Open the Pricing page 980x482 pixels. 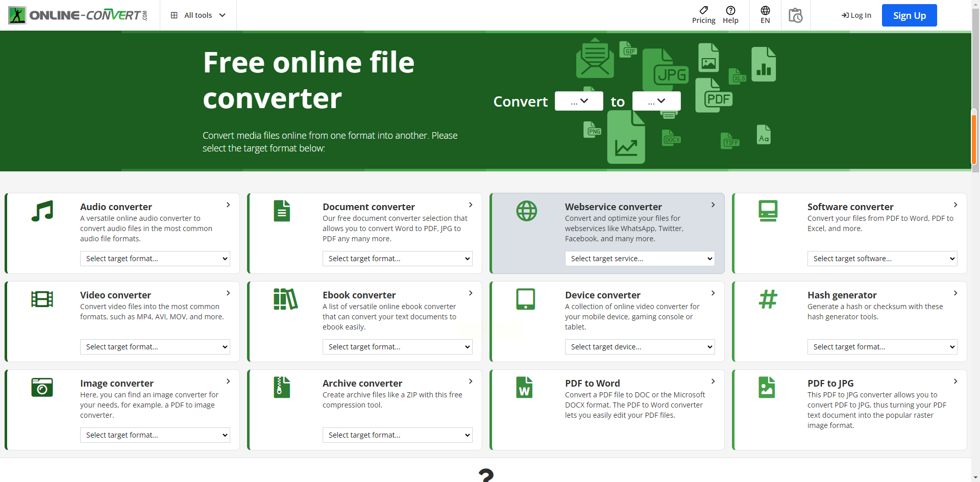click(703, 15)
